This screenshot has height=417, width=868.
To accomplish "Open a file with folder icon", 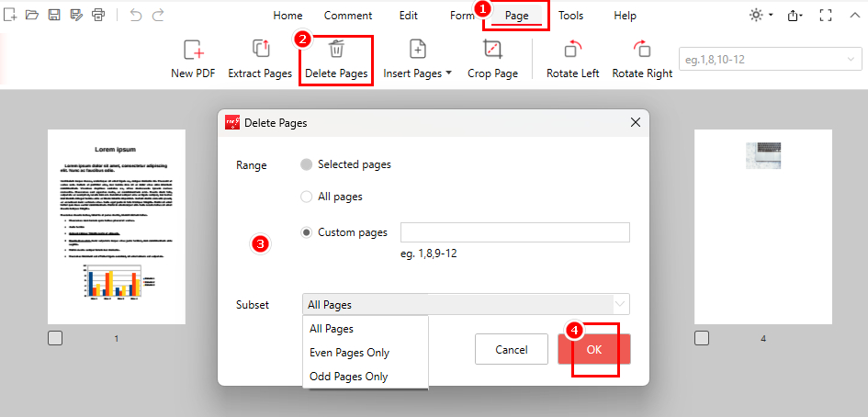I will (32, 15).
